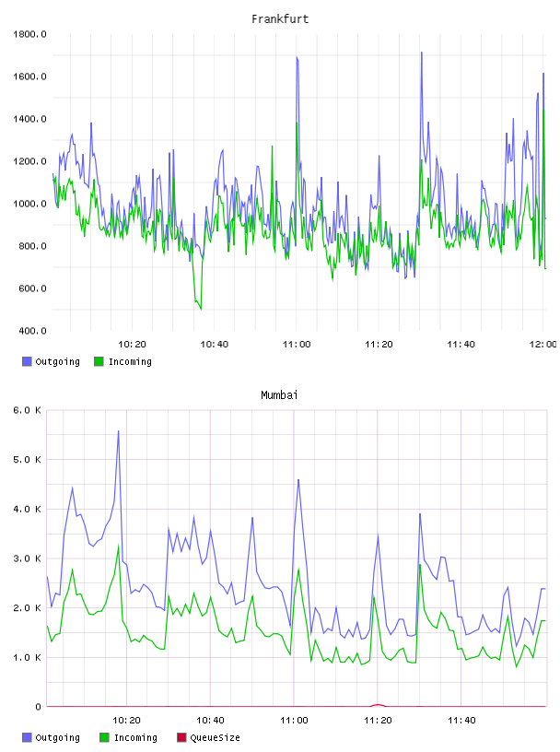Click the Incoming label in Mumbai legend
This screenshot has height=752, width=560.
click(135, 737)
